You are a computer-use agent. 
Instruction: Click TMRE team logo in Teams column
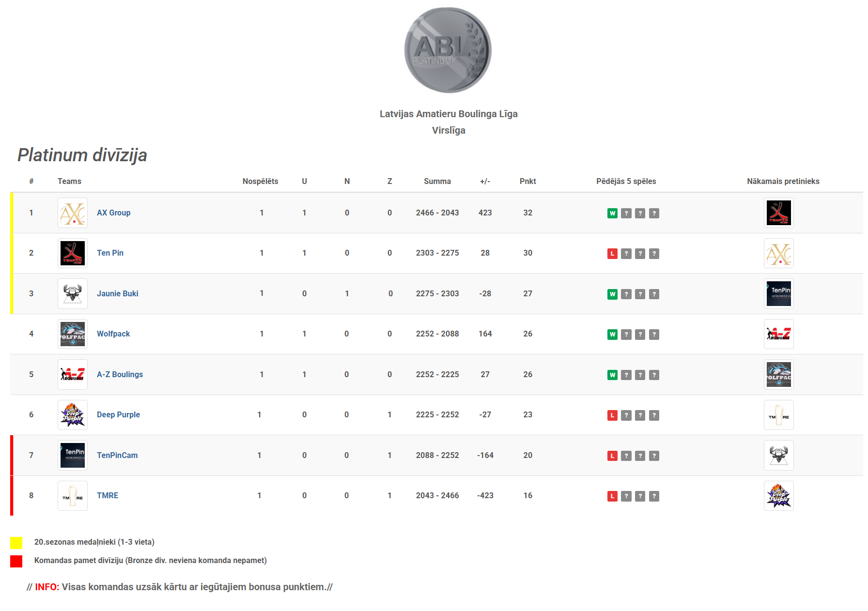pos(73,496)
